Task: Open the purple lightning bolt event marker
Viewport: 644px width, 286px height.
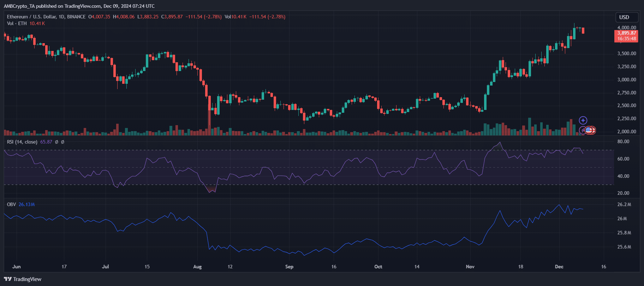Action: coord(583,130)
